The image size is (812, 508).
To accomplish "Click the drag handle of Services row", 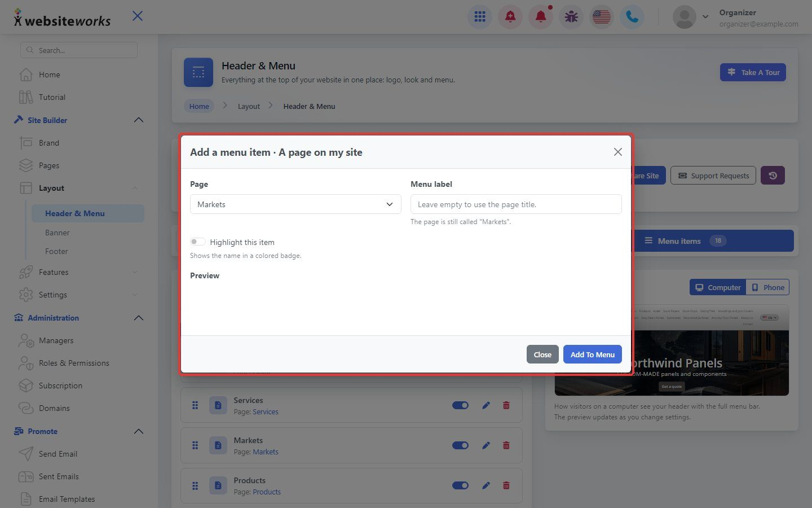I will [x=195, y=405].
